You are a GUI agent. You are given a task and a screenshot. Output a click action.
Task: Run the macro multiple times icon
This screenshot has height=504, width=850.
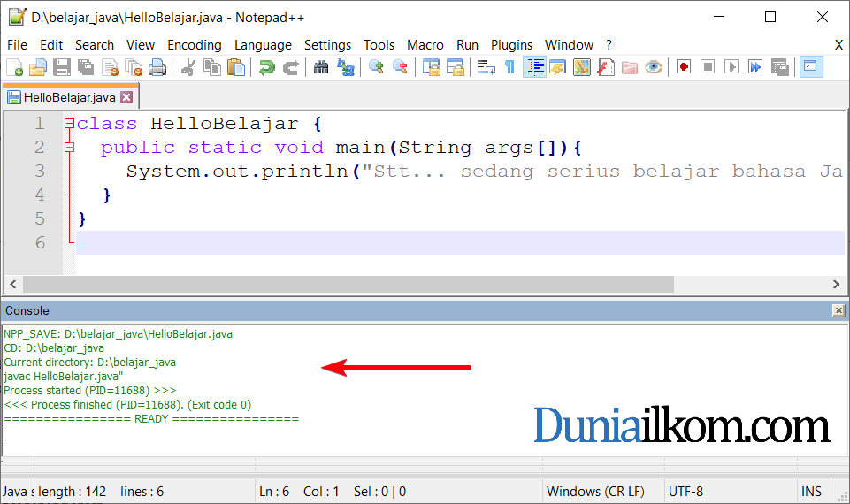755,67
